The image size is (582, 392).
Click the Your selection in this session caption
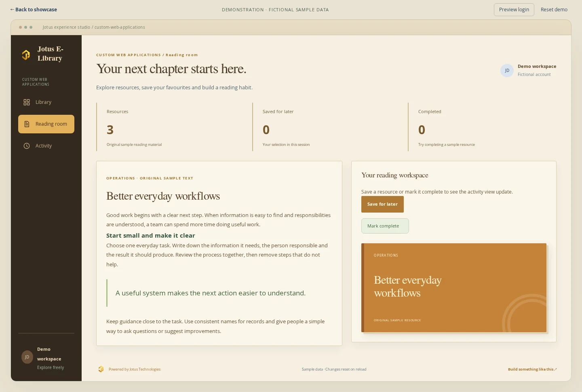pos(286,145)
